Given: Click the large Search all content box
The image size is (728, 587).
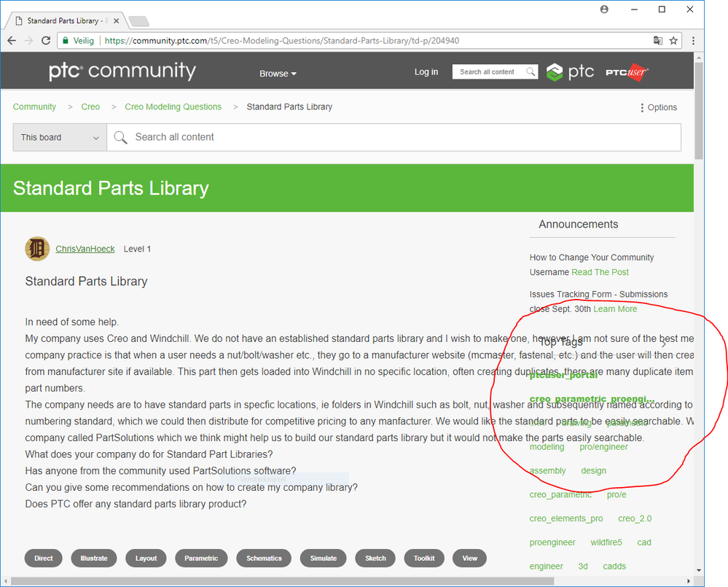Looking at the screenshot, I should [x=394, y=138].
